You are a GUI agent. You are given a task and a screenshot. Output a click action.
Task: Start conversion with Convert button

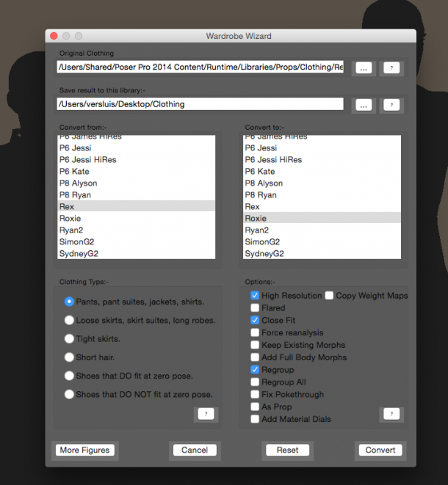pos(380,450)
